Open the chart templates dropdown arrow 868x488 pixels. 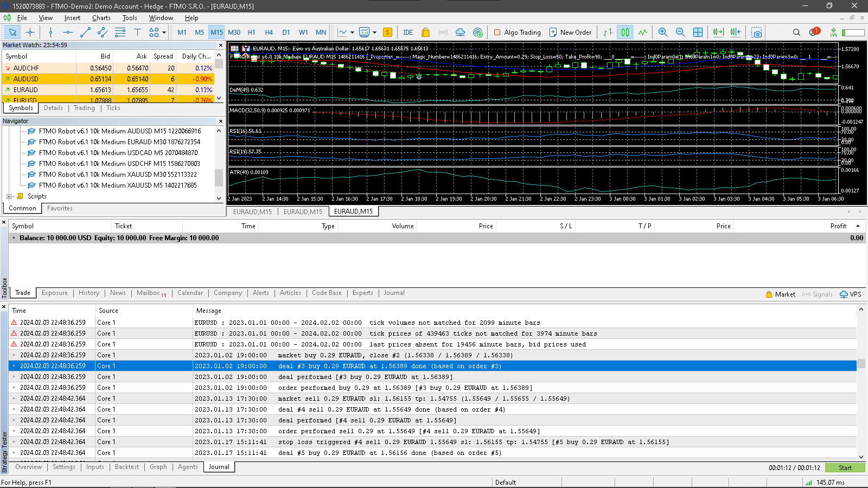click(374, 33)
